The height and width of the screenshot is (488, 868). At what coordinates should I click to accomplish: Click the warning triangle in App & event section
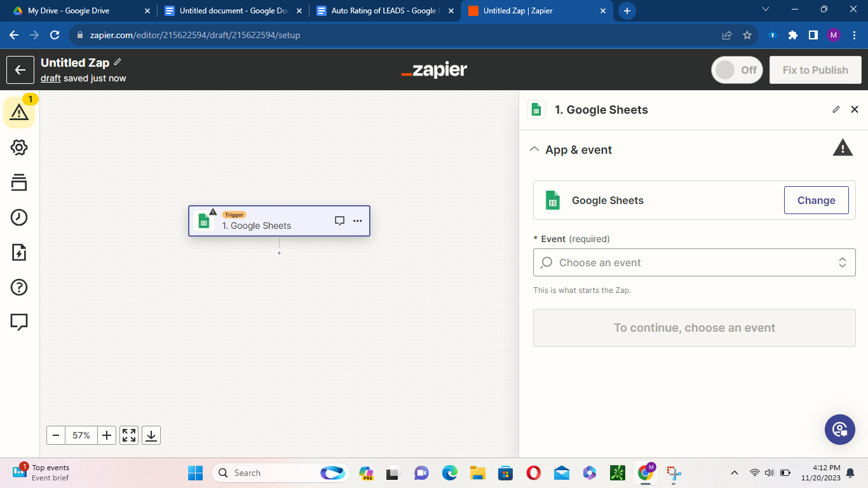click(x=843, y=149)
